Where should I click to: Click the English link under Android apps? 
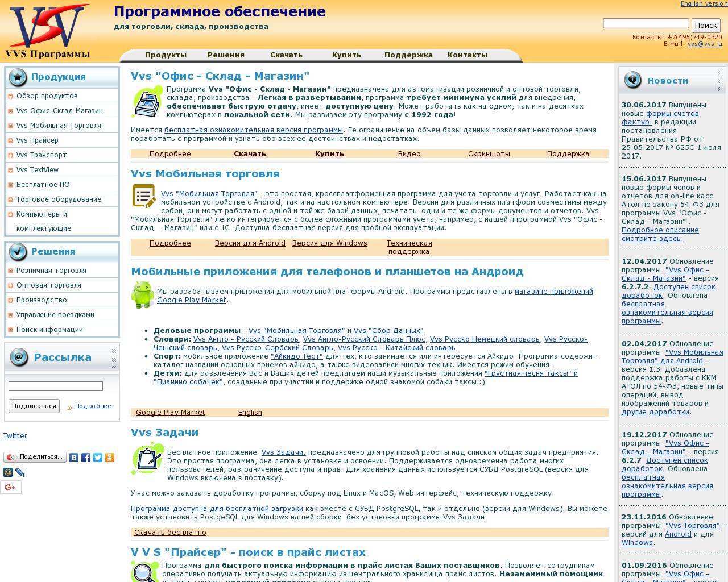click(x=250, y=413)
